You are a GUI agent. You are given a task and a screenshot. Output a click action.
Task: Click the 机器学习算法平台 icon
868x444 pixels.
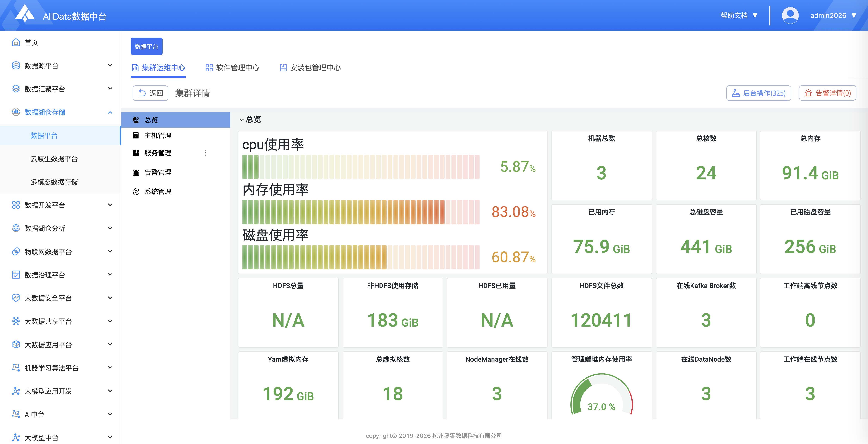coord(16,368)
